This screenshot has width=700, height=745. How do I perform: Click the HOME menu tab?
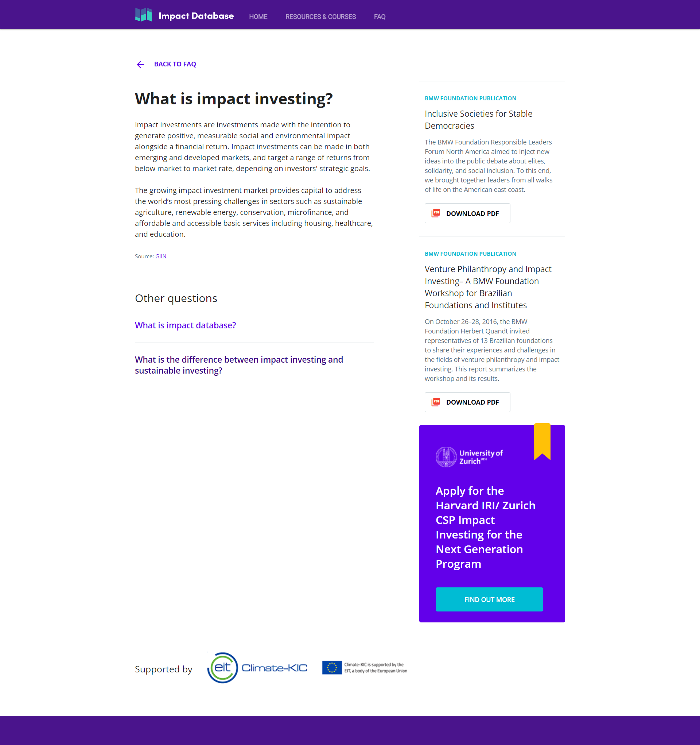click(x=258, y=16)
